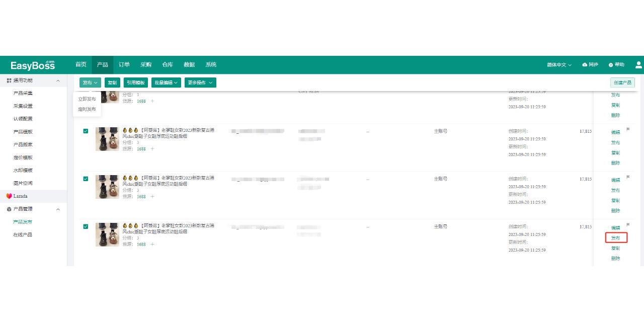Open 产品搬家 in the sidebar

click(x=23, y=144)
